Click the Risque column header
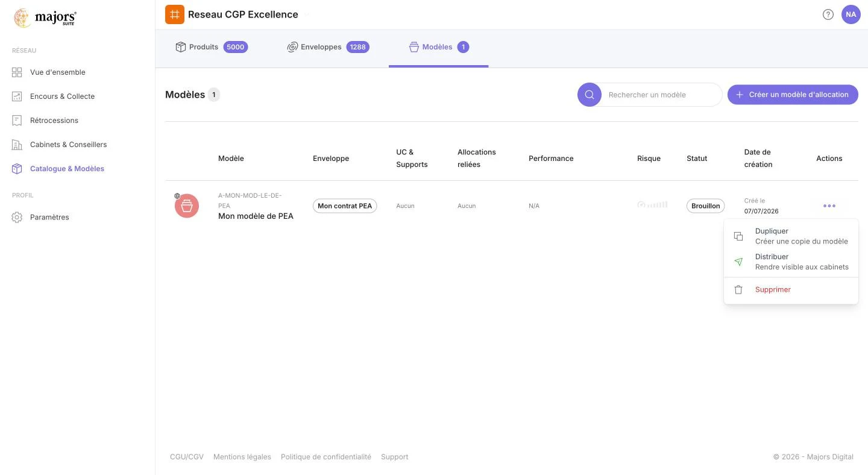The width and height of the screenshot is (868, 475). point(649,159)
